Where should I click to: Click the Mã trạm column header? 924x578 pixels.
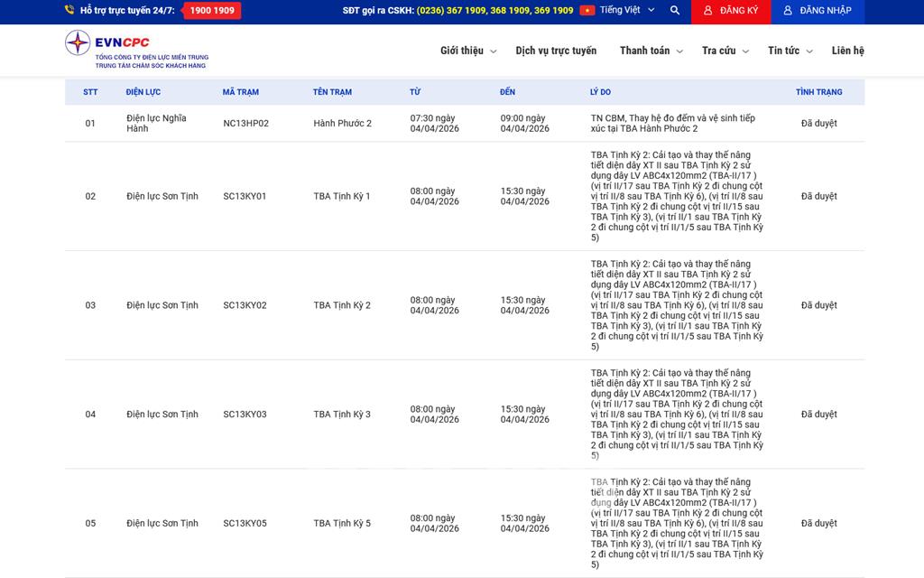click(242, 92)
